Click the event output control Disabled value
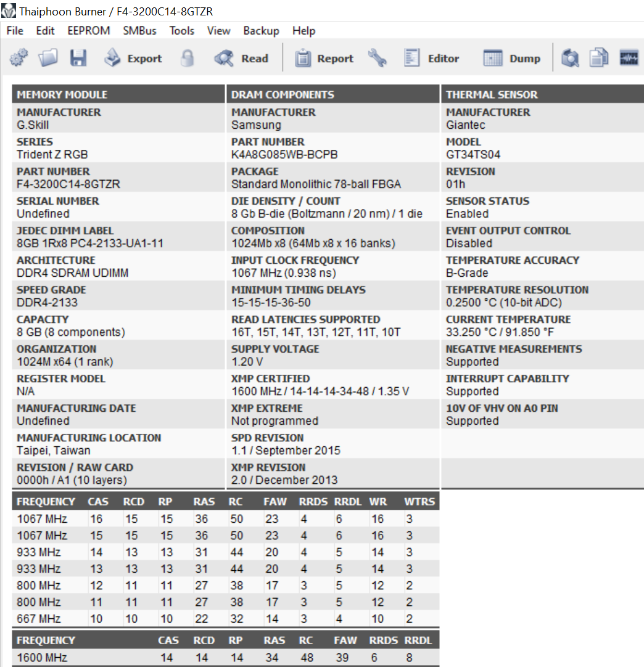Screen dimensions: 644x667 [x=469, y=243]
